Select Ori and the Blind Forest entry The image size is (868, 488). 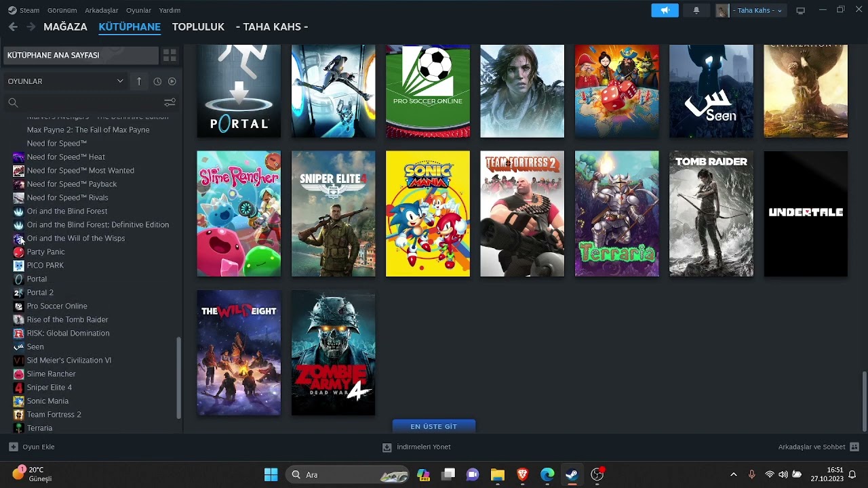point(67,211)
